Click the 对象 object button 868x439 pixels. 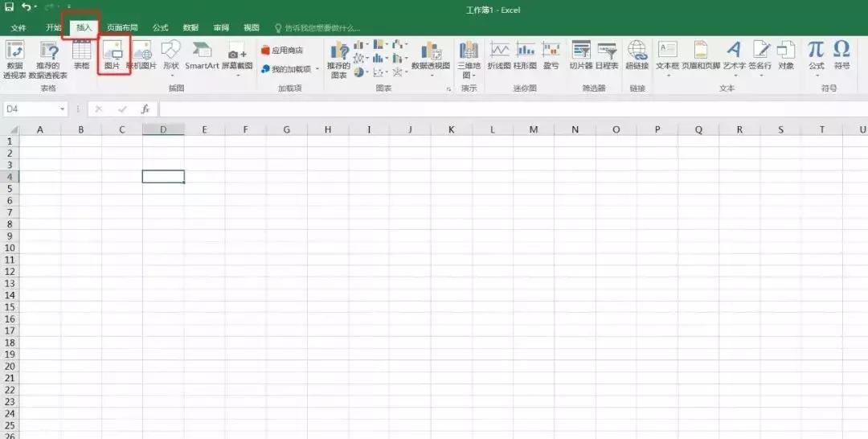(x=786, y=55)
